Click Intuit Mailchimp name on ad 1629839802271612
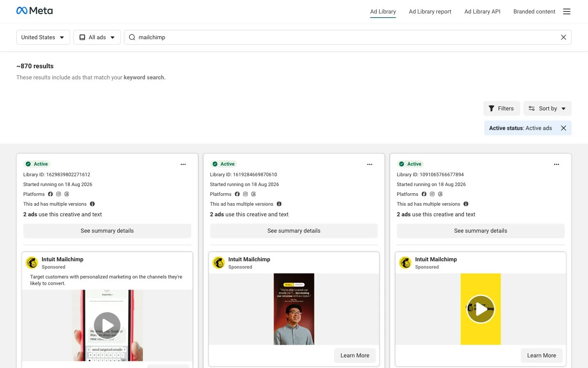 click(x=62, y=259)
